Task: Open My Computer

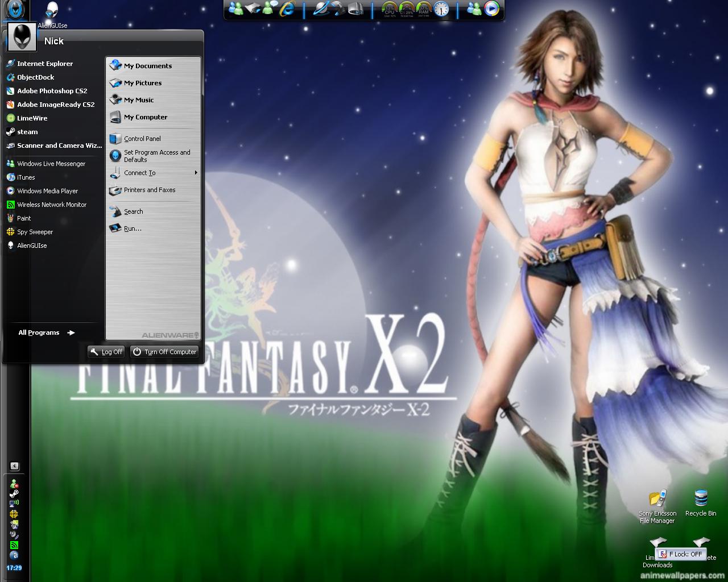Action: tap(154, 117)
